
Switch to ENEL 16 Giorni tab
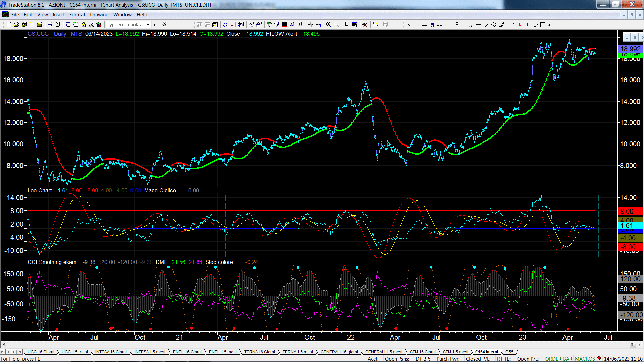point(187,352)
